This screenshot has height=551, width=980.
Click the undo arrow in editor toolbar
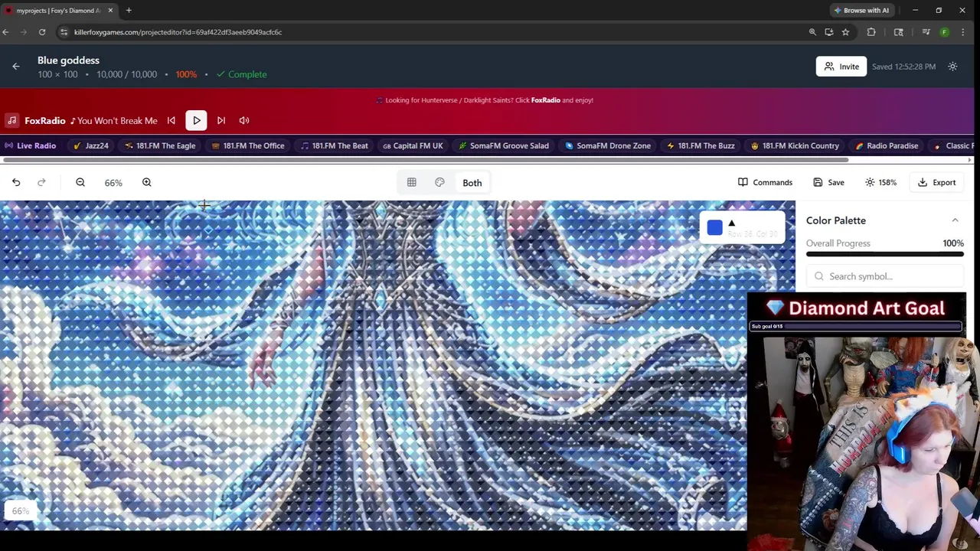coord(16,182)
